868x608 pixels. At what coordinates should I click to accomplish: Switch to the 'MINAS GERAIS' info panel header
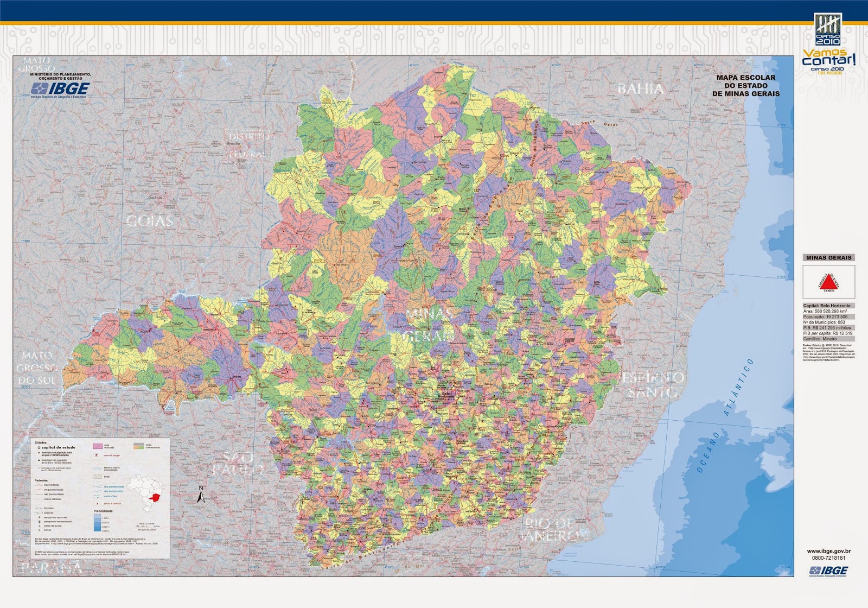[828, 257]
